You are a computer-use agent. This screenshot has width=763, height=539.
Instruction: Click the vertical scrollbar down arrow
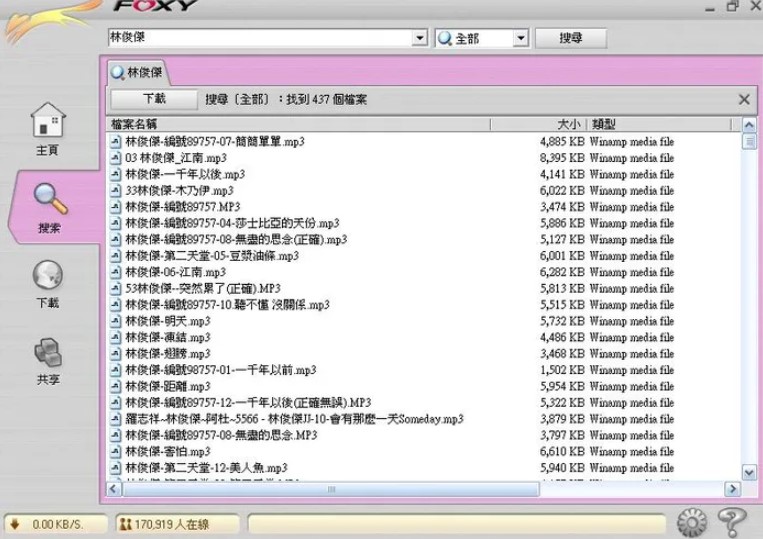[749, 471]
